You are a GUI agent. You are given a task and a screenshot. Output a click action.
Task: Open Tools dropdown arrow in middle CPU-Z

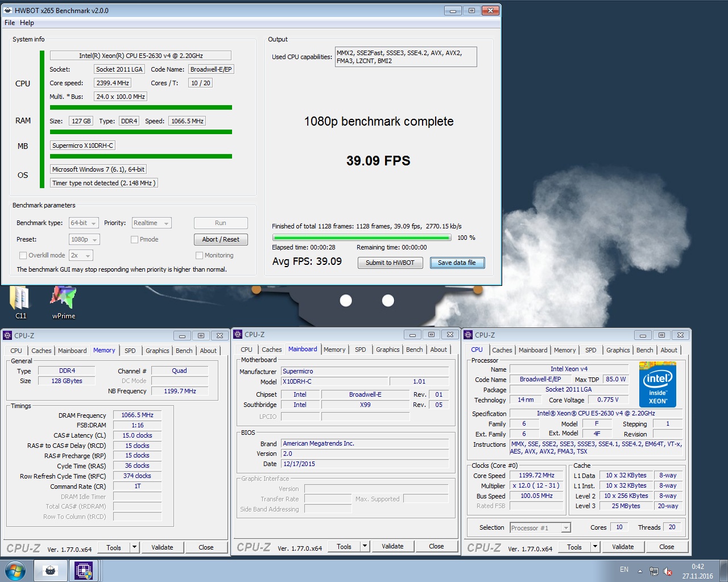pyautogui.click(x=365, y=546)
